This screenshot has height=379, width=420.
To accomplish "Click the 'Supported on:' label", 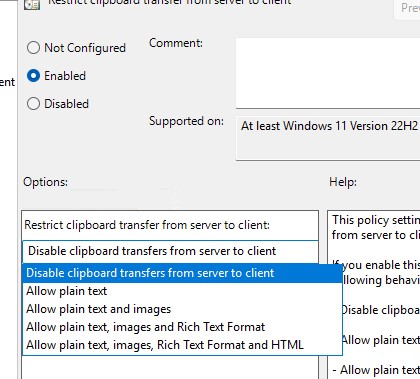I will coord(186,121).
